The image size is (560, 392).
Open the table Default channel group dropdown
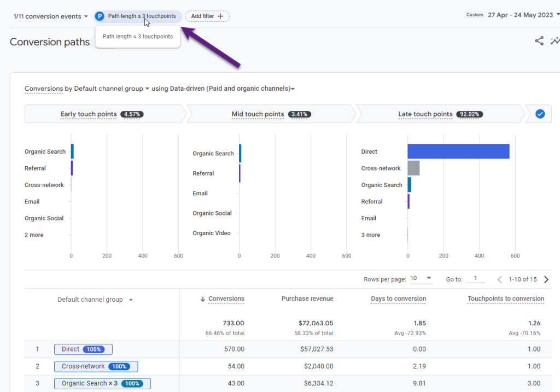(x=95, y=300)
